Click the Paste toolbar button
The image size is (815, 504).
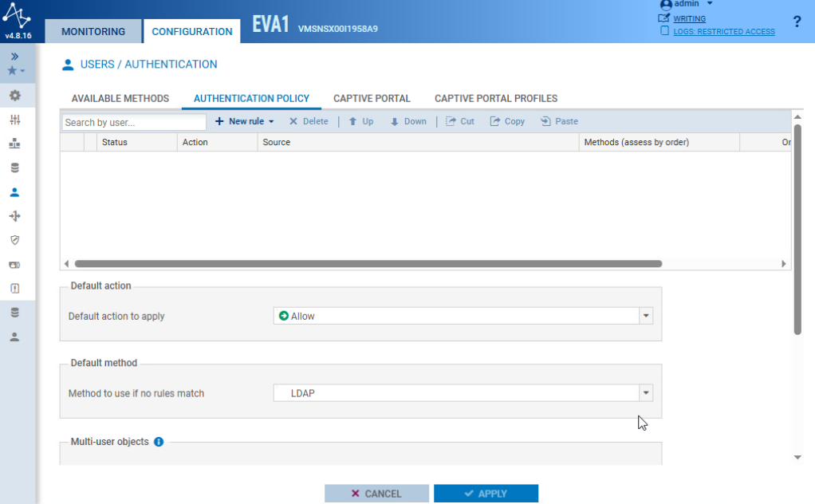tap(559, 121)
